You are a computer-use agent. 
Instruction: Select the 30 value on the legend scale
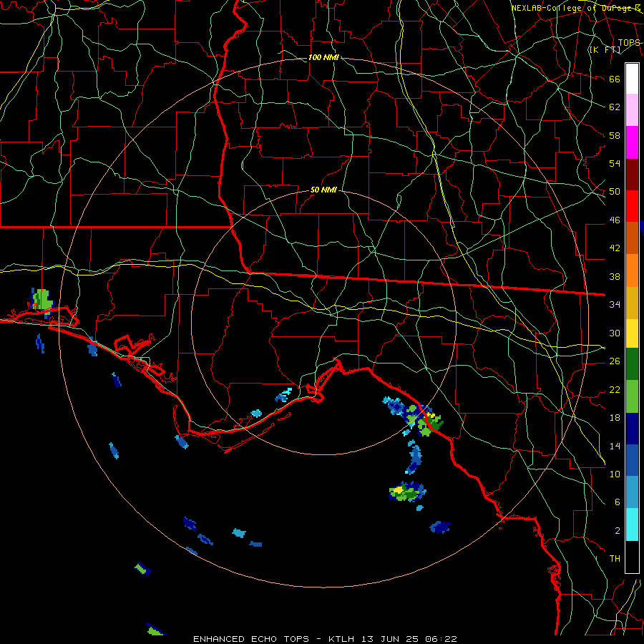point(615,333)
